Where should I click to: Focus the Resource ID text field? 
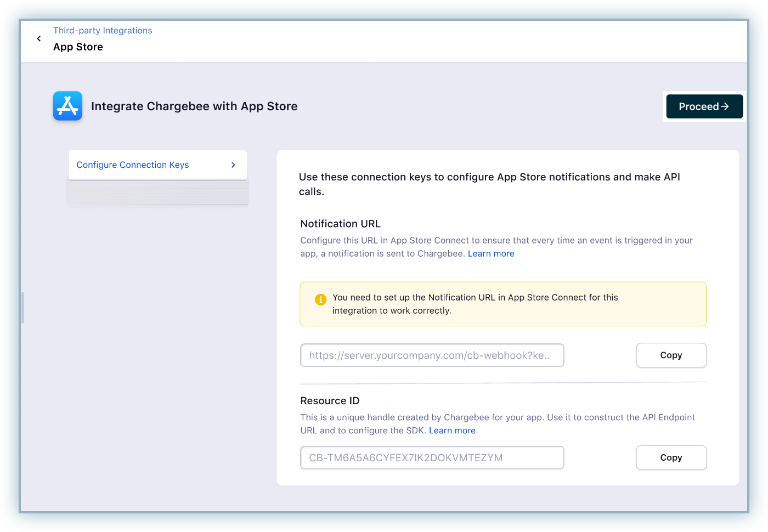pos(432,457)
